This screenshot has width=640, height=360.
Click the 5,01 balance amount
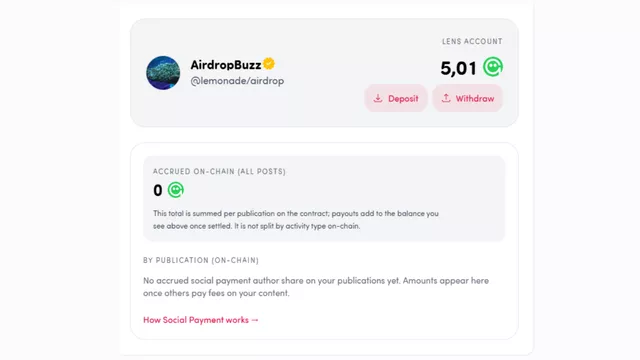pyautogui.click(x=458, y=68)
